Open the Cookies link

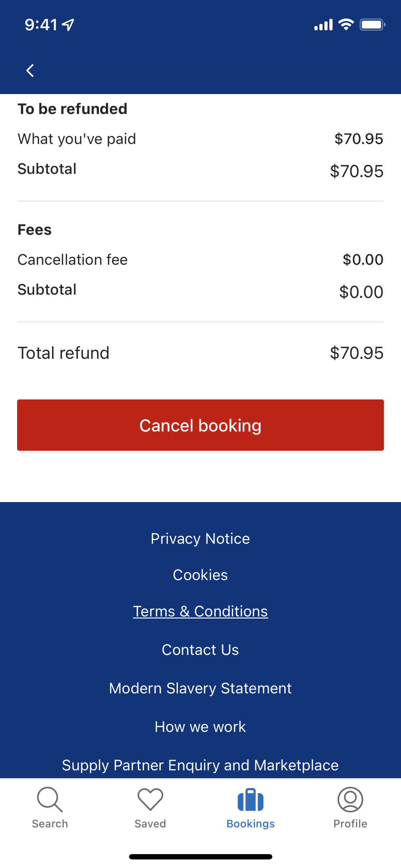[x=200, y=575]
